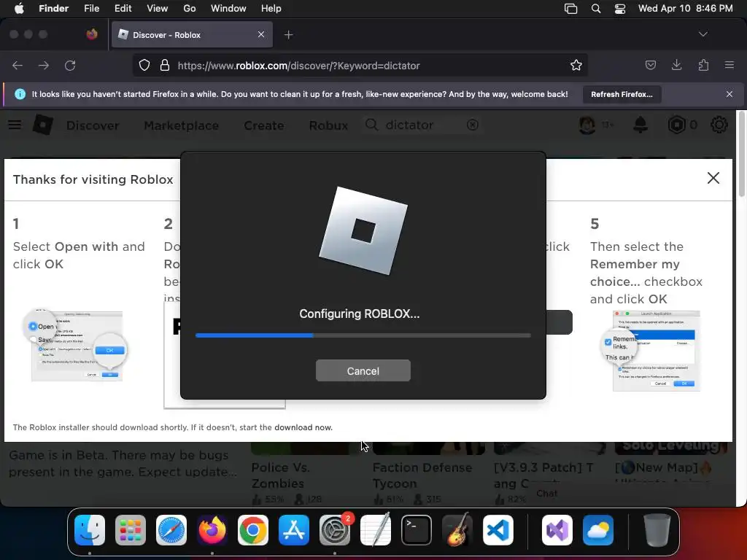The width and height of the screenshot is (747, 560).
Task: Open System Settings from the Dock
Action: [x=334, y=530]
